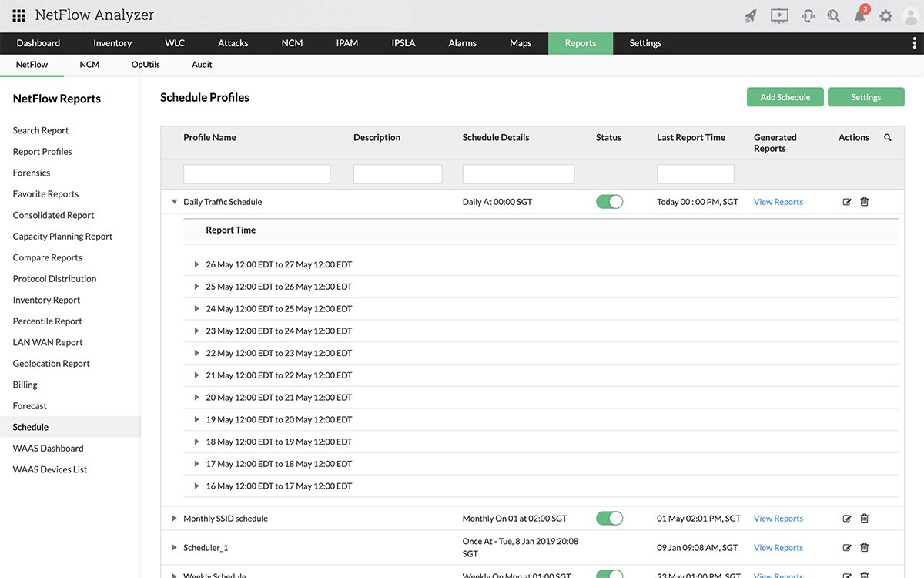Expand the Scheduler_1 row
This screenshot has height=578, width=924.
pos(174,548)
